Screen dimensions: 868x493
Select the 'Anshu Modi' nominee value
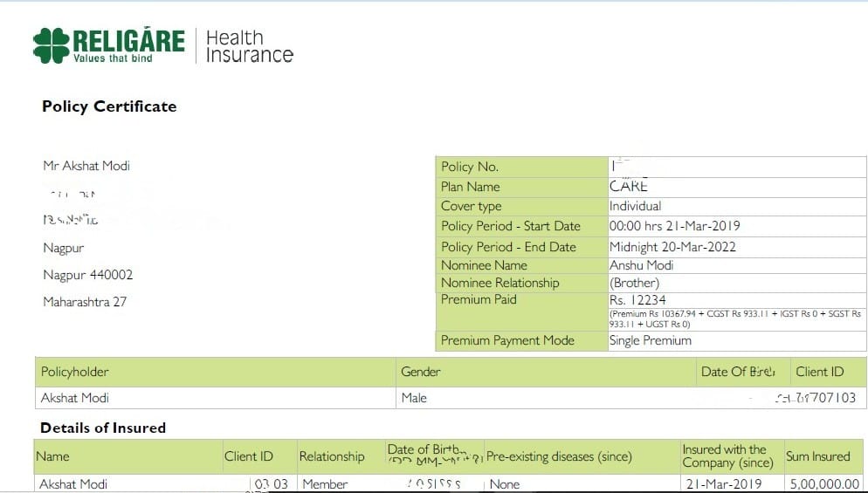[641, 265]
